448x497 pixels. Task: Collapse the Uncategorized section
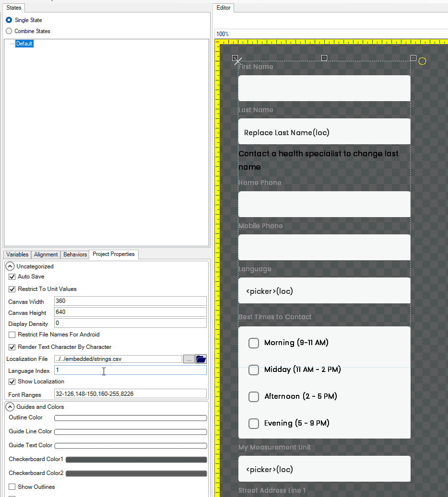pos(10,266)
